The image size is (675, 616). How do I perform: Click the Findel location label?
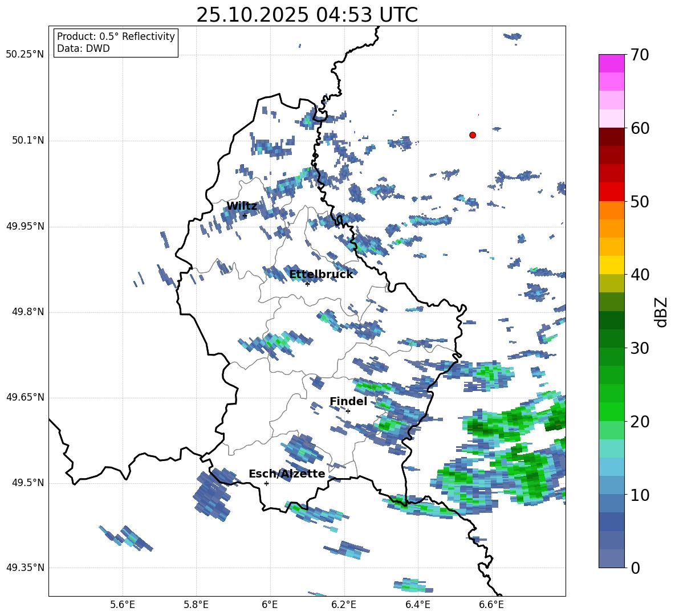point(348,401)
